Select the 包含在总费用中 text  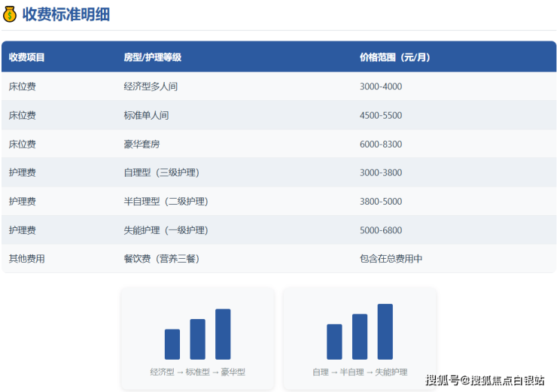click(x=391, y=259)
